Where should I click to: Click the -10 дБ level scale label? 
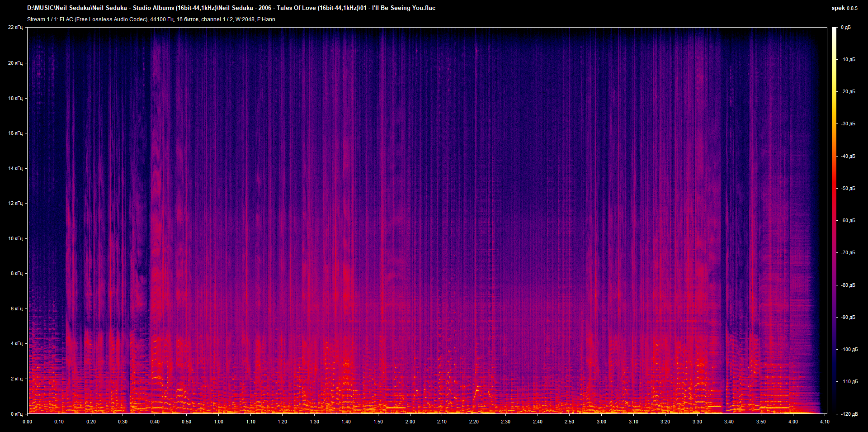(x=848, y=59)
